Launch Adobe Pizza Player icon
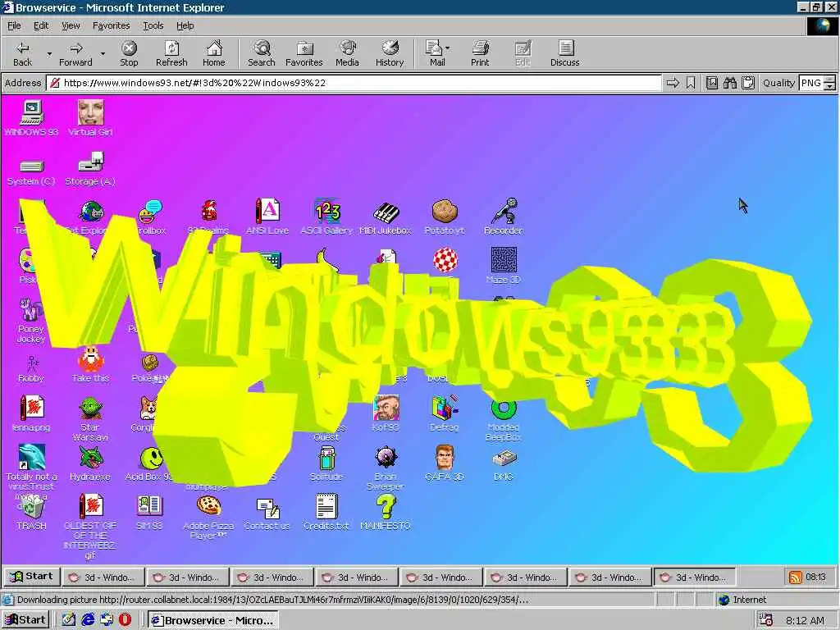The height and width of the screenshot is (630, 840). pyautogui.click(x=208, y=518)
